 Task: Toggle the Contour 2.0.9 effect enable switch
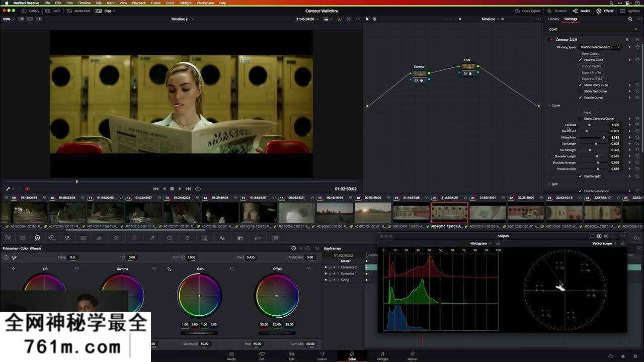click(551, 39)
